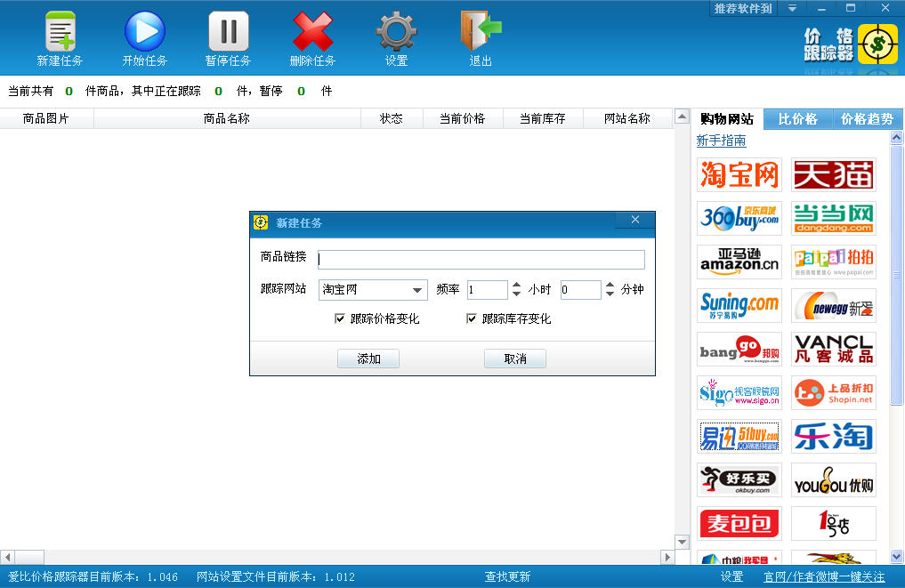Click the 网站名称 column header
This screenshot has height=588, width=905.
pyautogui.click(x=627, y=118)
